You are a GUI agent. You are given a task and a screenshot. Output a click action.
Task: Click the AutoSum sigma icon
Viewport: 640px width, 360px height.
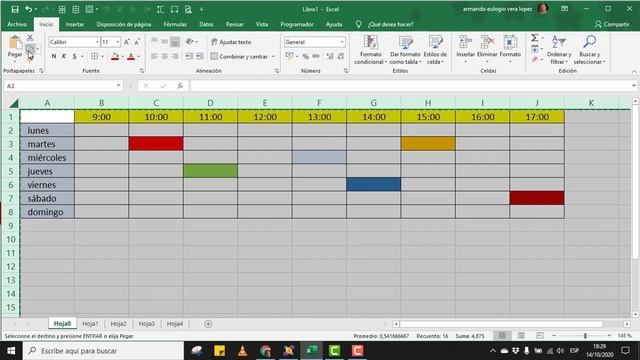[534, 38]
